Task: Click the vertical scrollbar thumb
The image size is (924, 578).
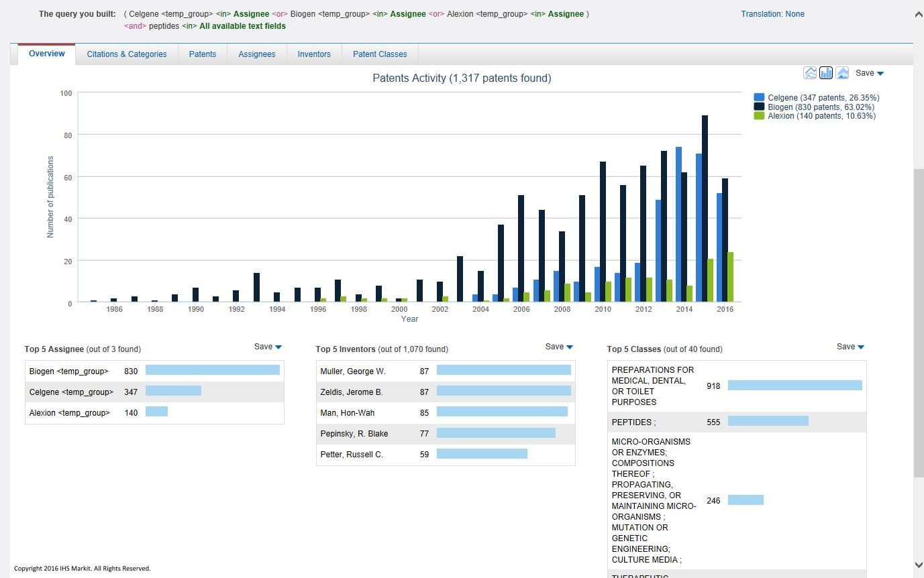Action: coord(919,323)
